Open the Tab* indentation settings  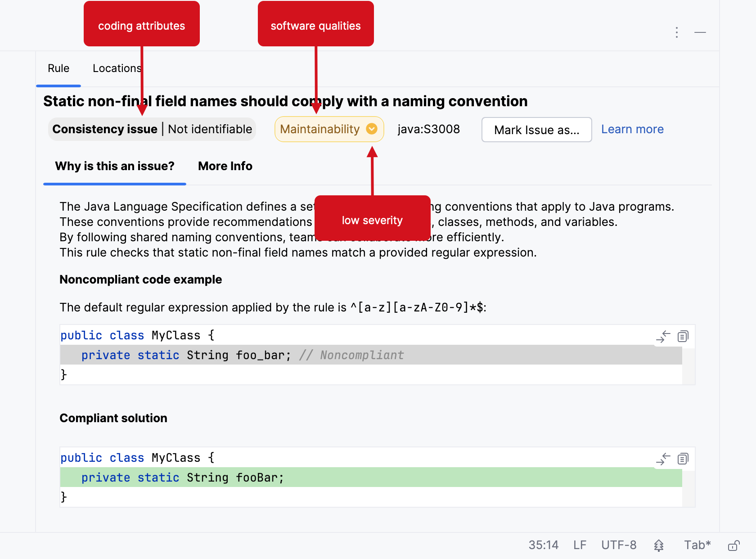click(697, 545)
